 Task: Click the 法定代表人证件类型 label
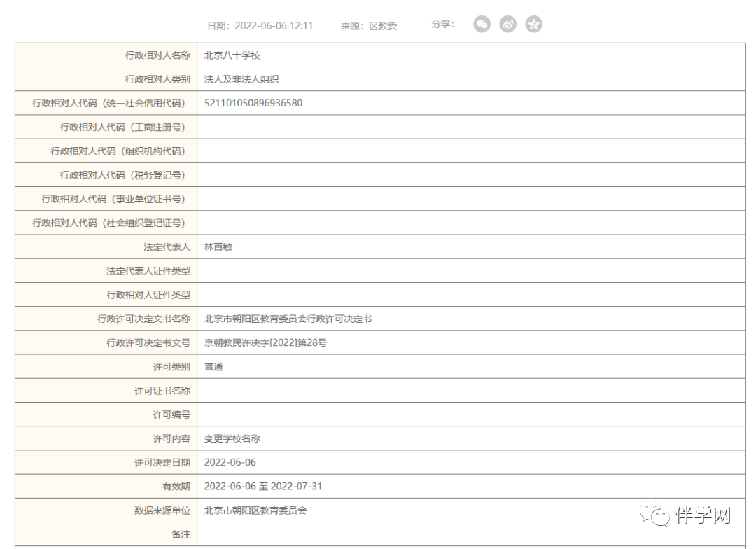[148, 271]
